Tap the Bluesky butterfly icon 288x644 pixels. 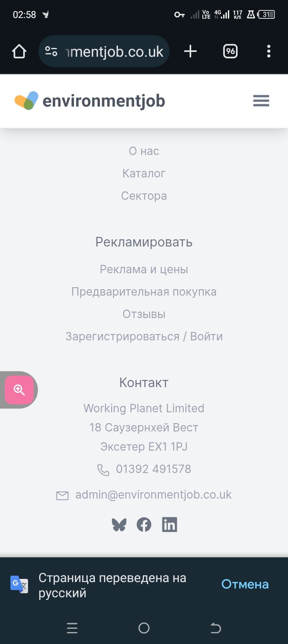(119, 525)
